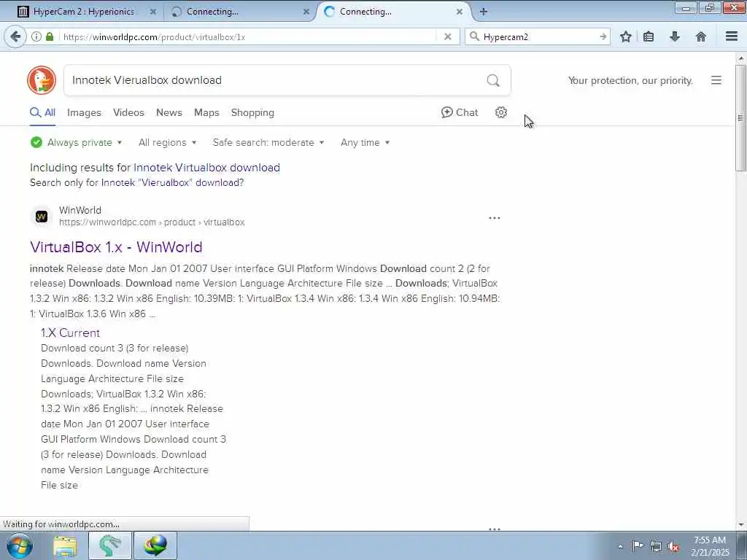Open the Any time filter dropdown
Viewport: 747px width, 560px height.
coord(365,142)
